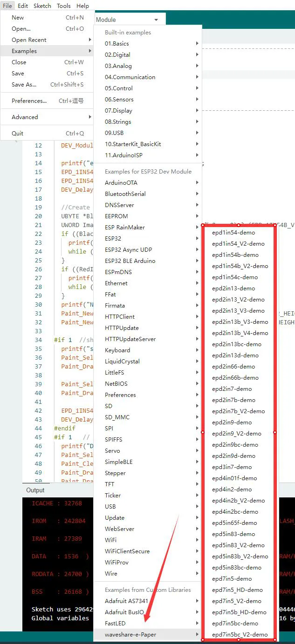The image size is (295, 644).
Task: Expand 01.Basics examples
Action: tap(148, 44)
